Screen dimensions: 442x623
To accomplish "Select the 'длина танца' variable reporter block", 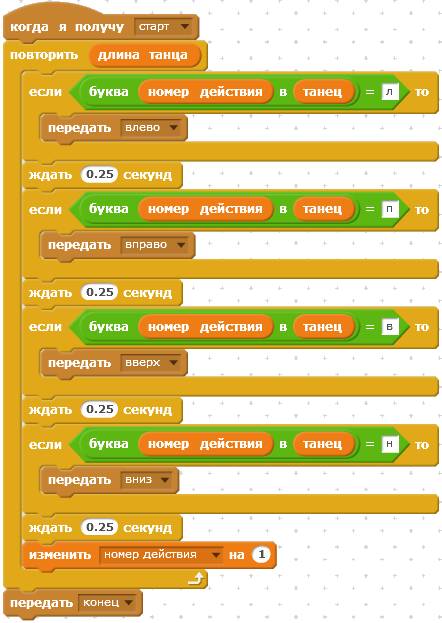I will [x=143, y=55].
